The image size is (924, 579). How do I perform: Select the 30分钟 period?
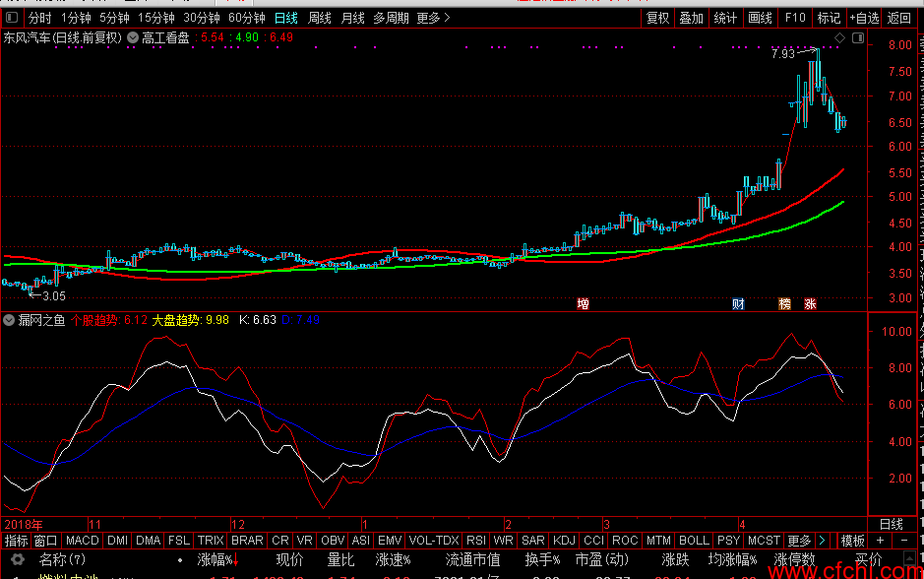click(202, 19)
